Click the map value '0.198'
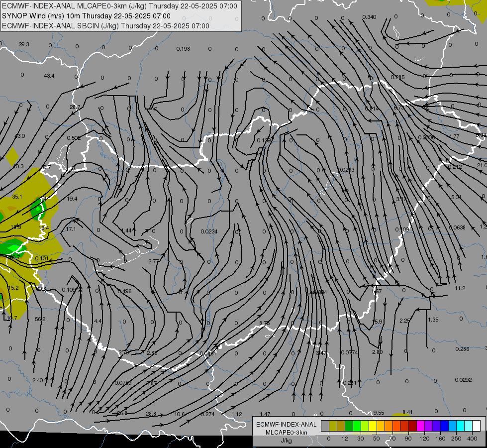This screenshot has width=487, height=448. (183, 49)
